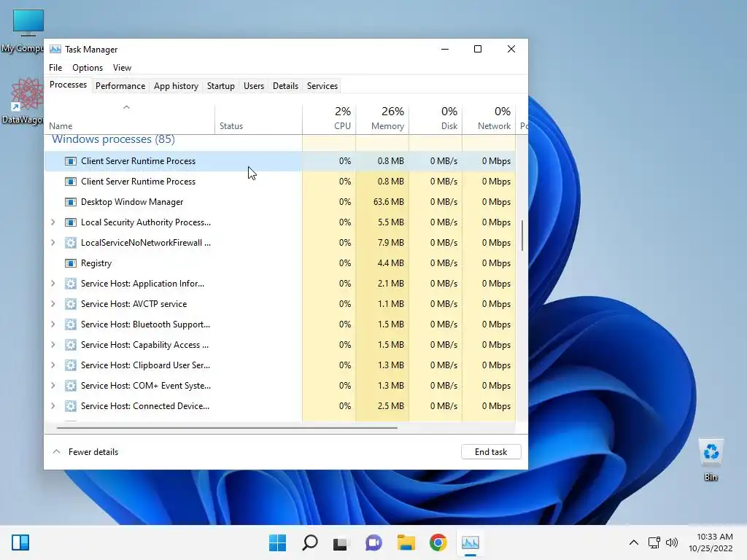Screen dimensions: 747x560
Task: Switch to the Users tab
Action: coord(253,86)
